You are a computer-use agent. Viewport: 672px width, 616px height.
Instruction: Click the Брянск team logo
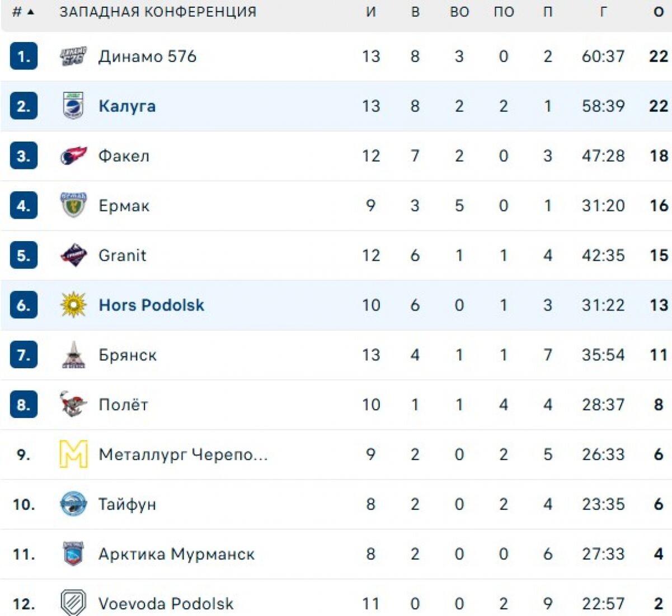coord(73,355)
